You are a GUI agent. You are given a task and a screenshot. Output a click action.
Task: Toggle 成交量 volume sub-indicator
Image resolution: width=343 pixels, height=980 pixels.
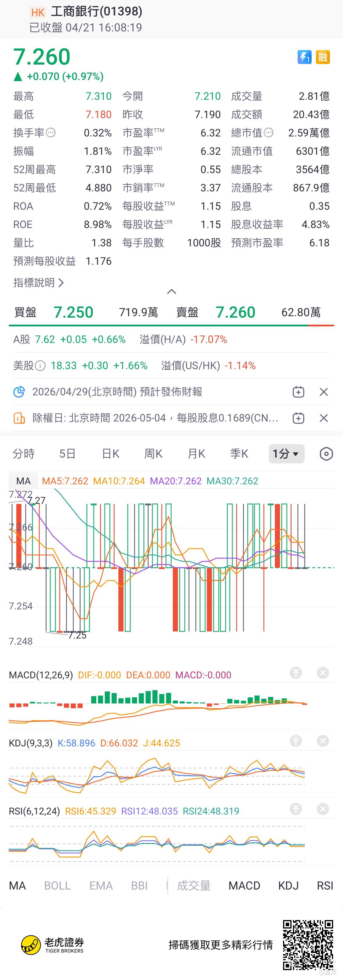point(194,886)
